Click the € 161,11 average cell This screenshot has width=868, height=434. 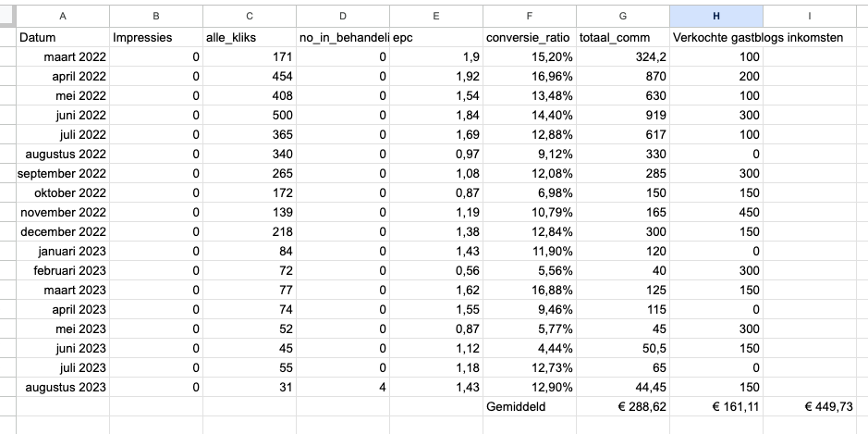click(716, 406)
